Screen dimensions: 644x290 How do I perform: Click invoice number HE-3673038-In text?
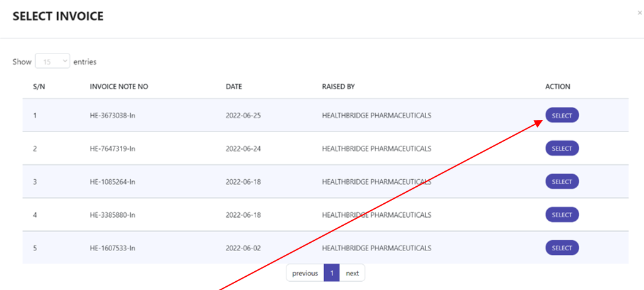coord(113,116)
